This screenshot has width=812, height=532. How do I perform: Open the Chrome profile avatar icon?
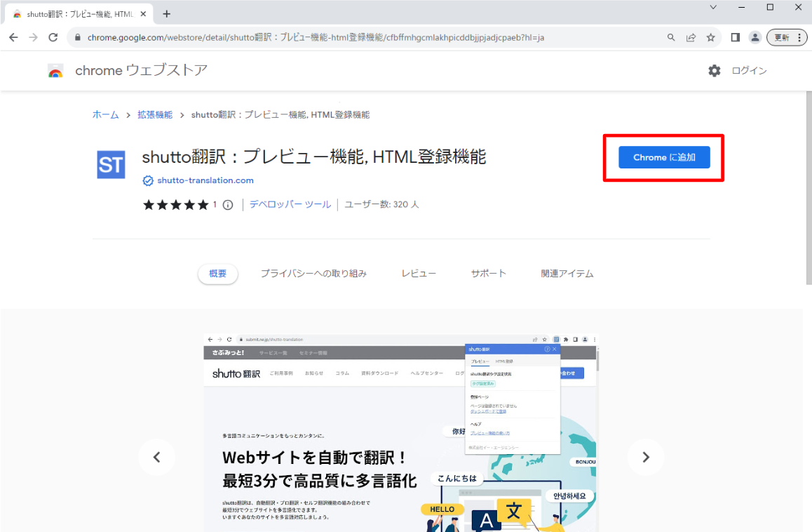(755, 37)
